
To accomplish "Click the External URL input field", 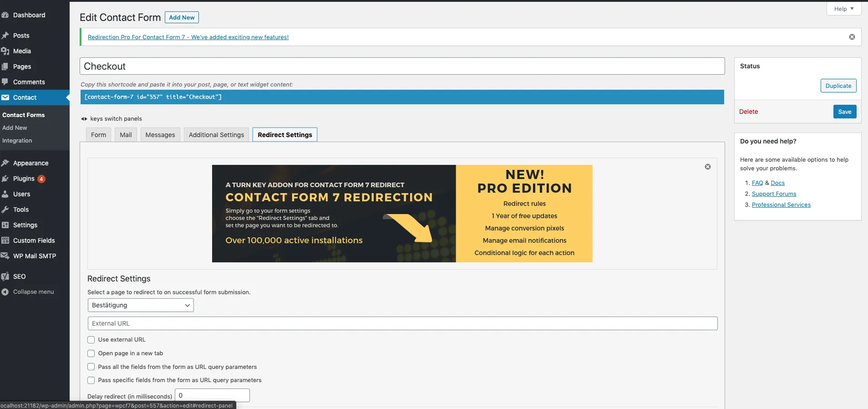I will (402, 323).
